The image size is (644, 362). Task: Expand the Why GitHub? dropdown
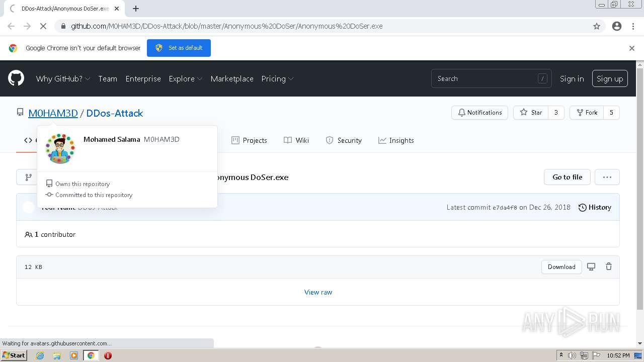63,79
